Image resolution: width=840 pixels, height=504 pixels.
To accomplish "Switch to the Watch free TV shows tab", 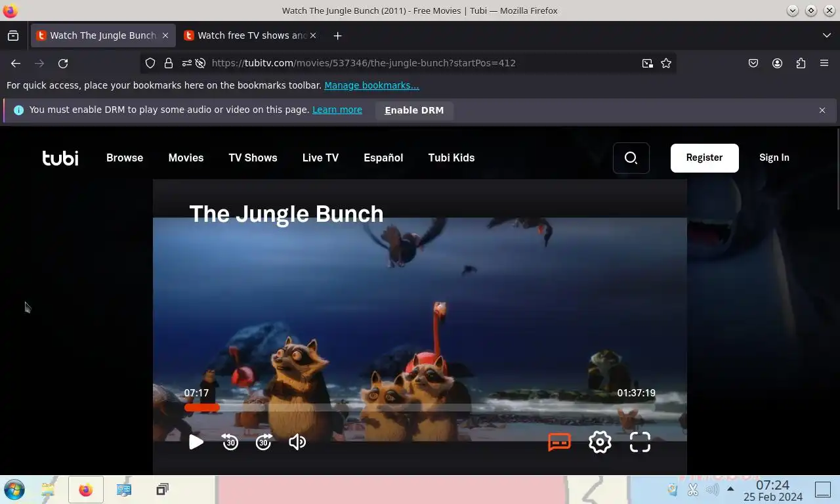I will click(250, 35).
